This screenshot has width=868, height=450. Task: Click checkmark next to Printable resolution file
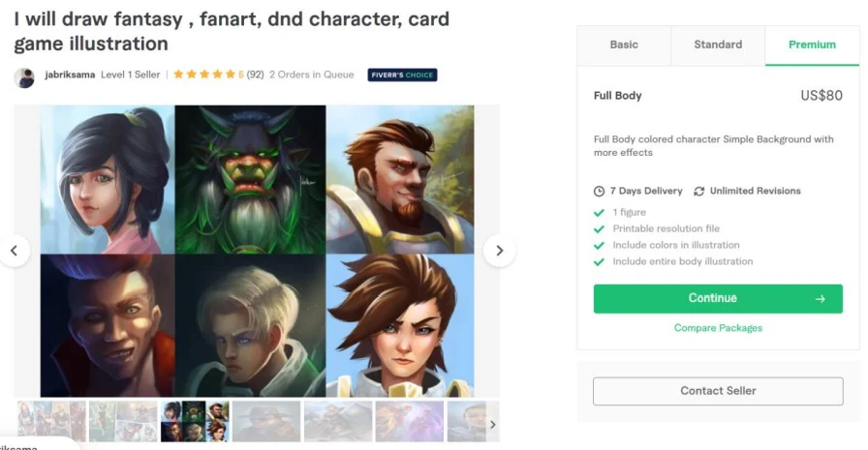[x=599, y=228]
